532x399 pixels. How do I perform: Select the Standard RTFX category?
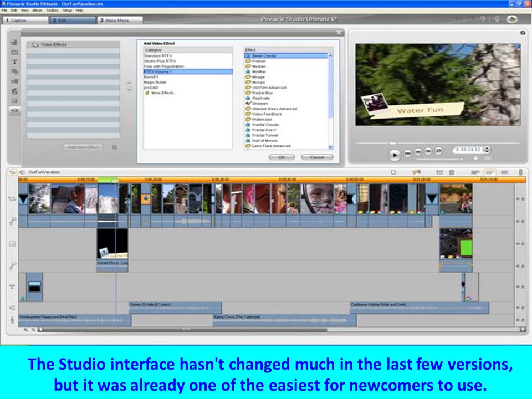pos(158,55)
